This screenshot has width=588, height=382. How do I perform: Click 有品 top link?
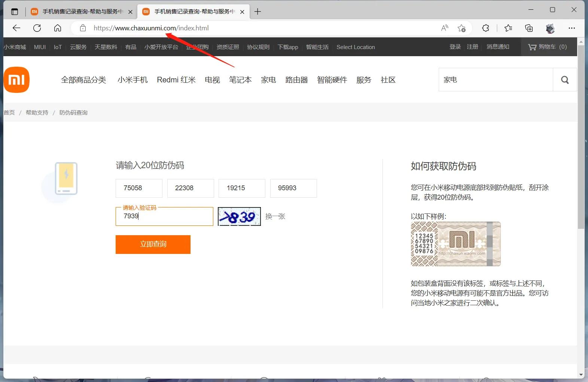click(x=131, y=47)
